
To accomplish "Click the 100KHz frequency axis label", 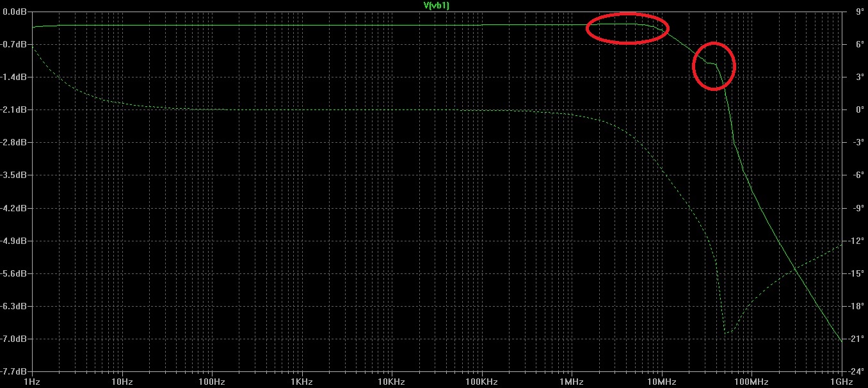I will 481,382.
